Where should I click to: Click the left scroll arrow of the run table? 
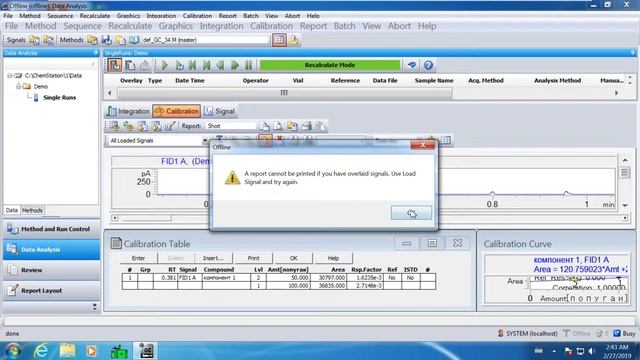click(x=109, y=93)
